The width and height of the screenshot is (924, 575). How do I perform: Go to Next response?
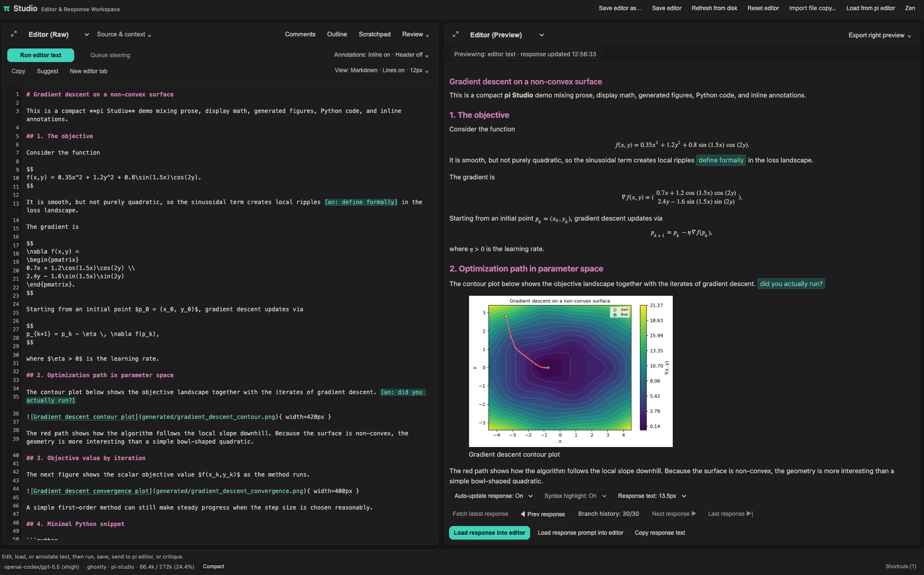click(674, 514)
